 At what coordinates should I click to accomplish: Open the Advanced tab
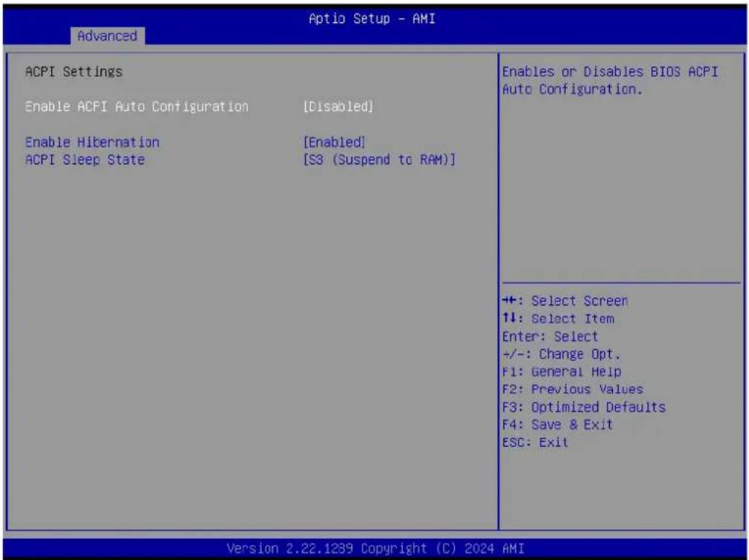[x=107, y=36]
